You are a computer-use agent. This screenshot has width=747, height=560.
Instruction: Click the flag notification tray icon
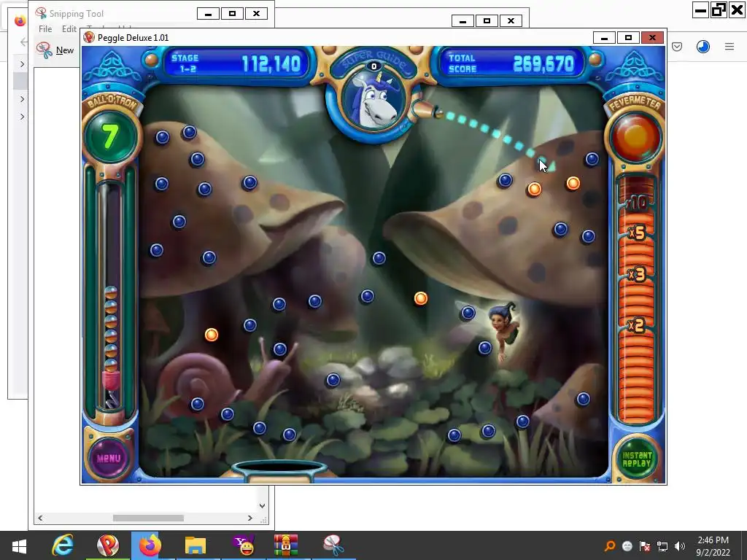(645, 546)
